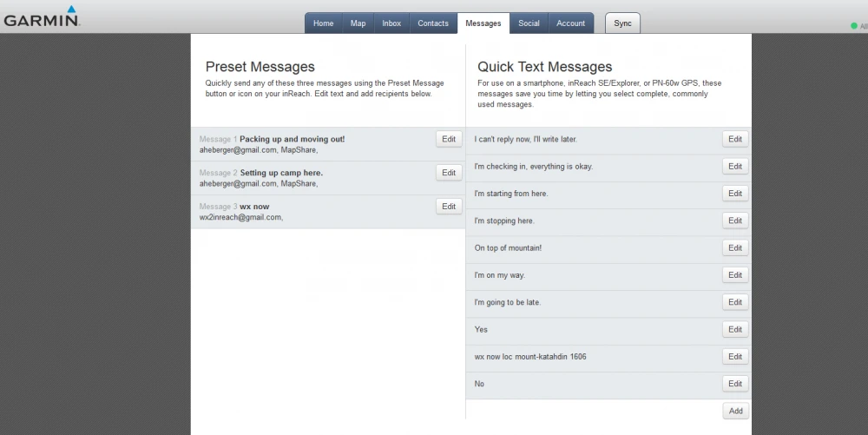The height and width of the screenshot is (435, 868).
Task: Edit the 'On top of mountain!' message
Action: tap(735, 247)
